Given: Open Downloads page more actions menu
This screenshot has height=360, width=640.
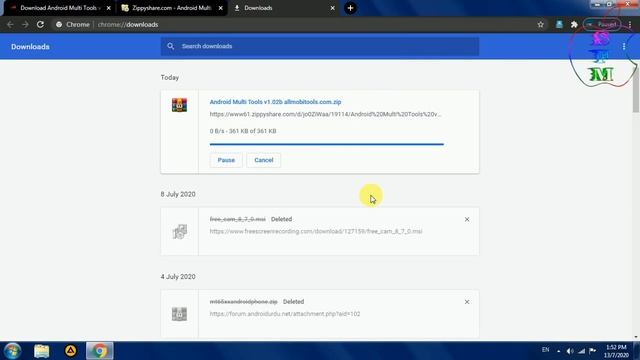Looking at the screenshot, I should click(x=624, y=47).
